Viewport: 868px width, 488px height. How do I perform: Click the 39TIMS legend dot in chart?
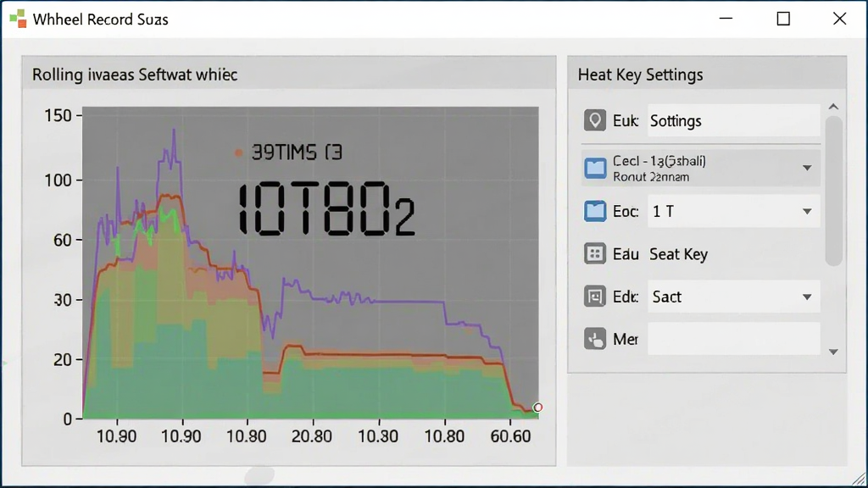(238, 152)
